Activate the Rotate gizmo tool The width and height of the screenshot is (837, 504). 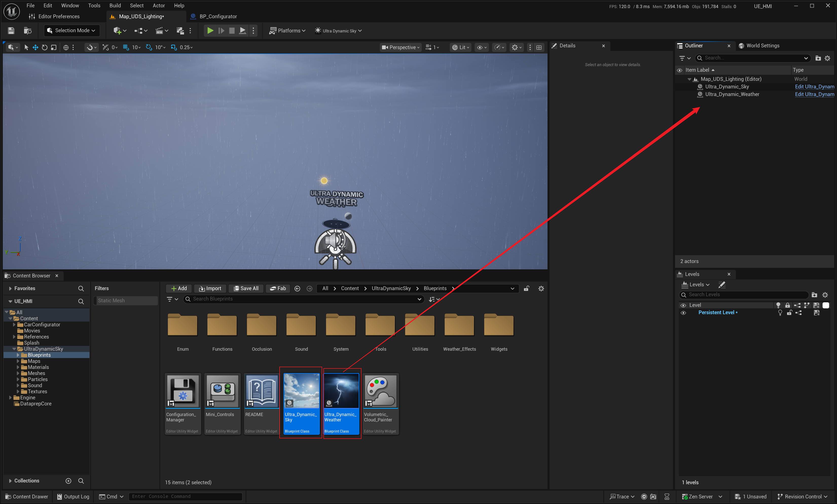click(x=45, y=47)
